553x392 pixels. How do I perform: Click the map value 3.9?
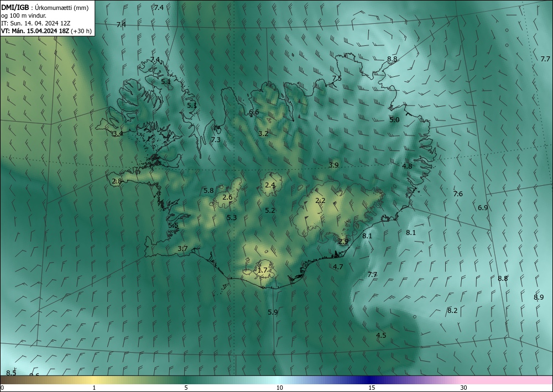pyautogui.click(x=333, y=165)
